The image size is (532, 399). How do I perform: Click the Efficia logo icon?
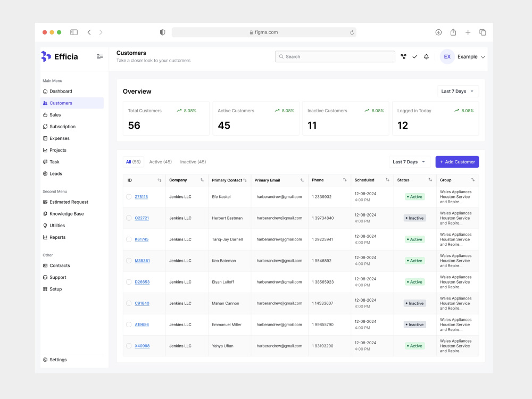pos(46,56)
